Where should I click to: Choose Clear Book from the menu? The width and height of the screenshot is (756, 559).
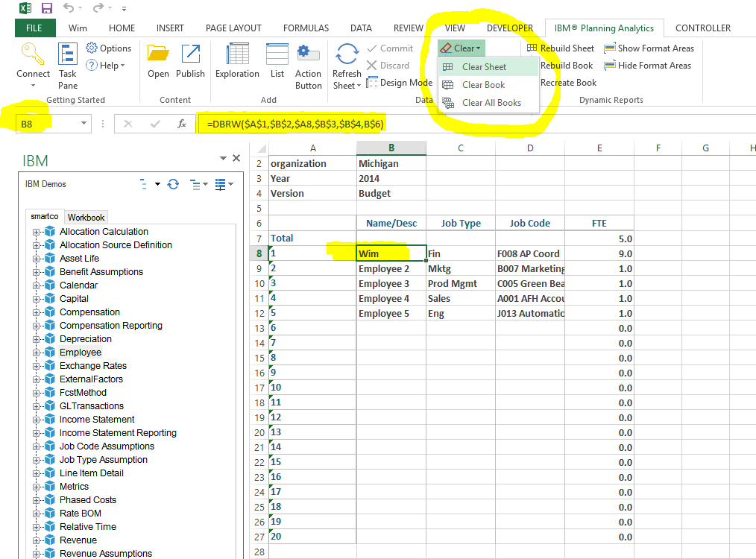[488, 85]
